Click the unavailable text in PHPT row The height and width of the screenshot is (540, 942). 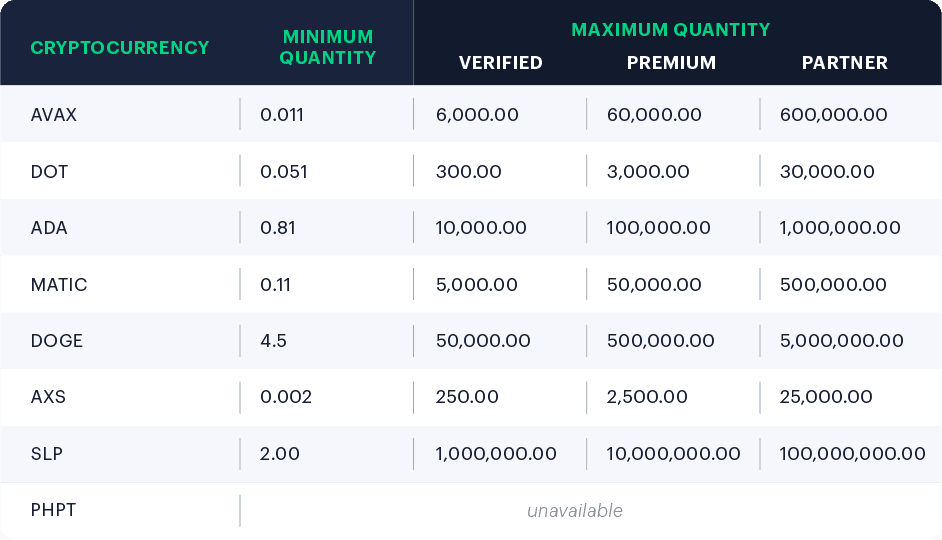pyautogui.click(x=575, y=511)
